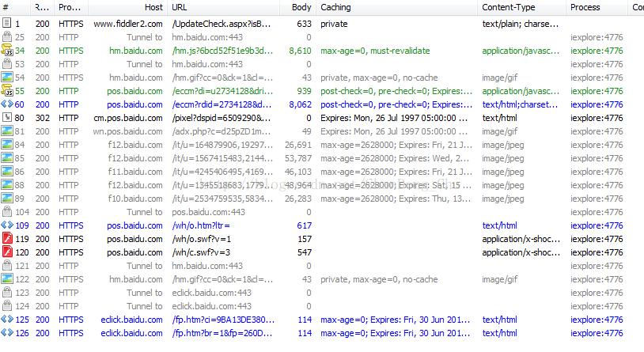This screenshot has height=352, width=644.
Task: Click the body size 53,787 cell
Action: [298, 158]
